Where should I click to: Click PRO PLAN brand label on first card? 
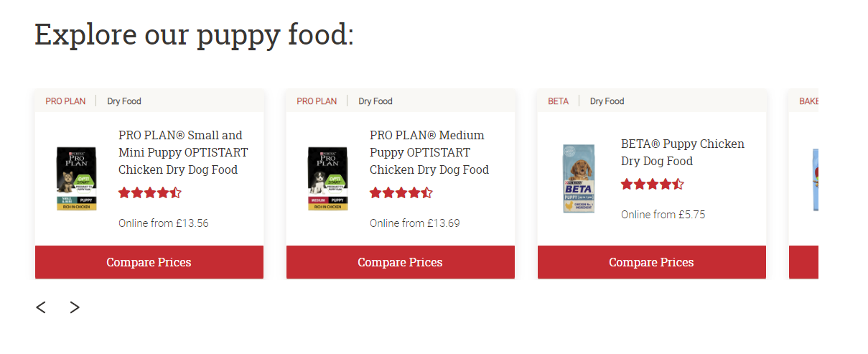[x=65, y=101]
